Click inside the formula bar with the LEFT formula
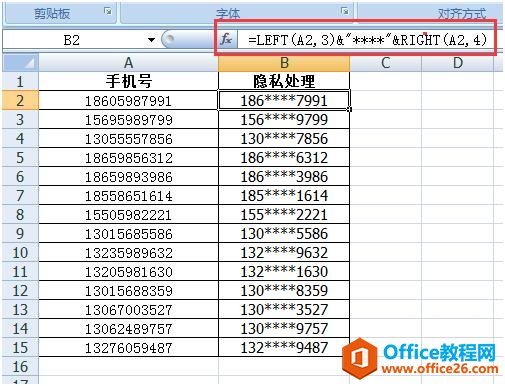 click(367, 40)
